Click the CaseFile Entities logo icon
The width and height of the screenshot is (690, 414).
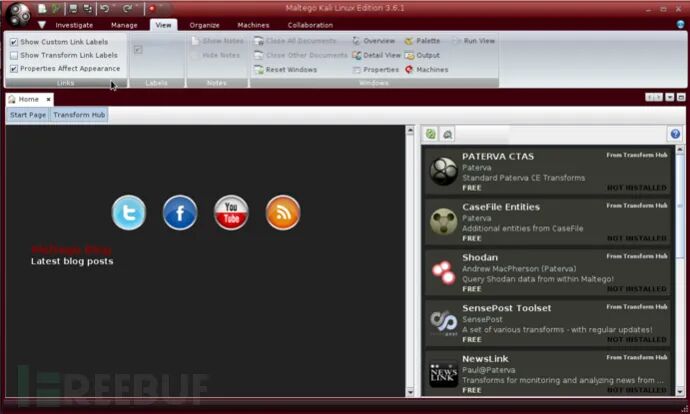coord(444,221)
